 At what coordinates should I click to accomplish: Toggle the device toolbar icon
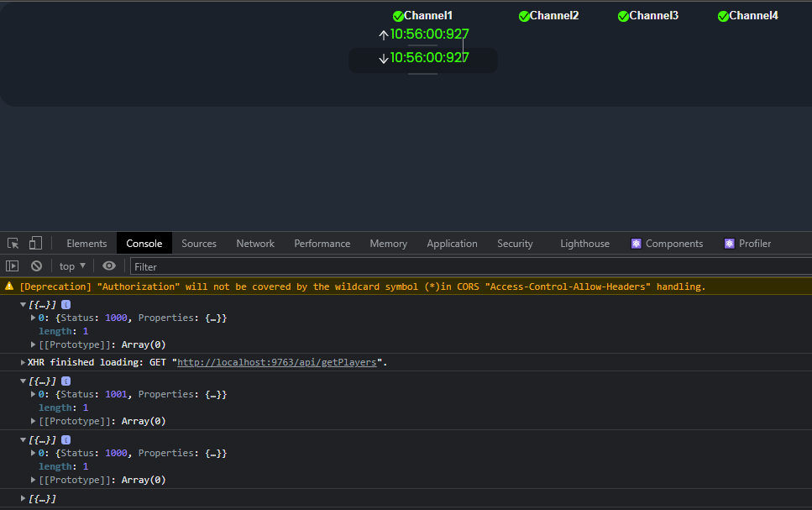[x=35, y=244]
